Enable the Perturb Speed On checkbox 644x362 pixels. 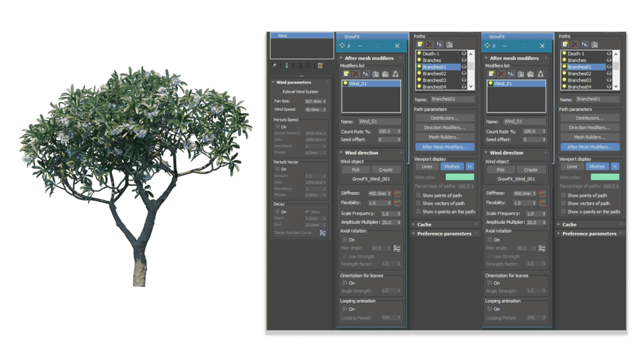pos(278,127)
